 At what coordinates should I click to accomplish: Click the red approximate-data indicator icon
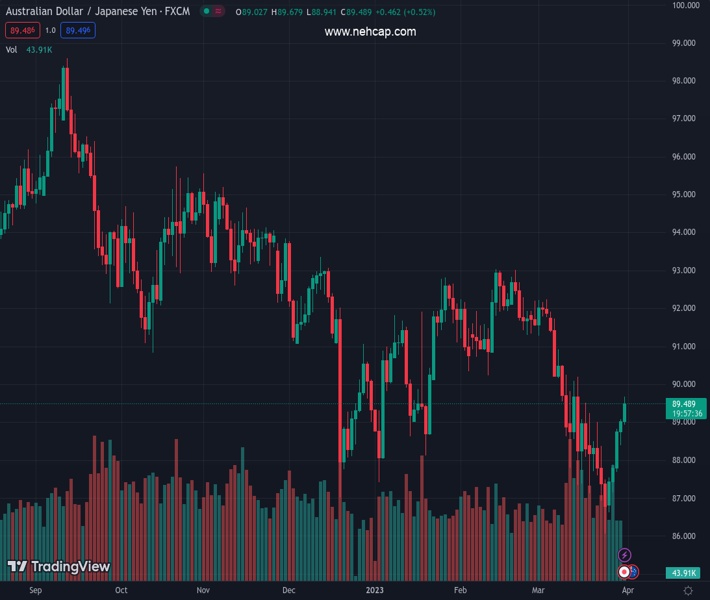click(220, 11)
